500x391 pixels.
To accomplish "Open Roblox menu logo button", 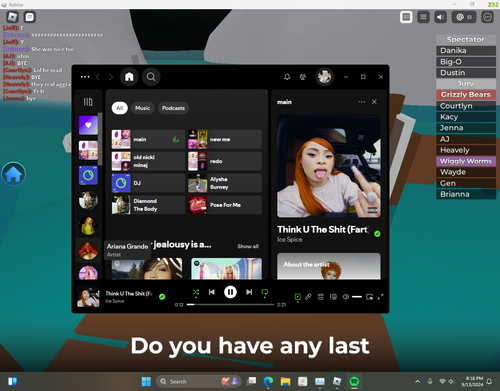I will 12,17.
